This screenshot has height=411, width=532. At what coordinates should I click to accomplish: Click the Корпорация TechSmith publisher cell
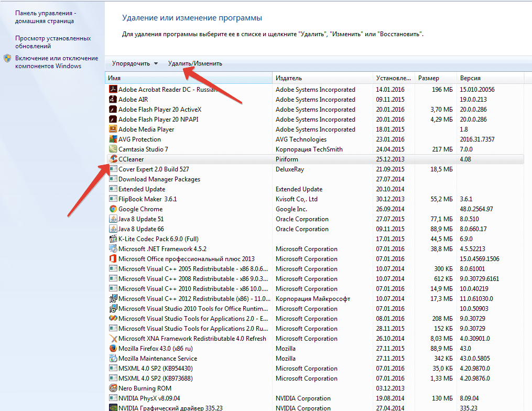pyautogui.click(x=309, y=149)
